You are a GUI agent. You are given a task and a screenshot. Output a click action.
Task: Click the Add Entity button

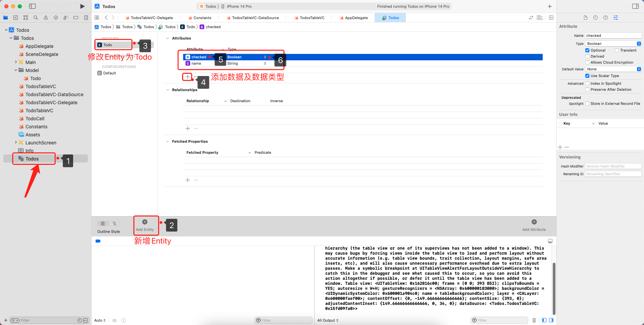click(x=145, y=225)
